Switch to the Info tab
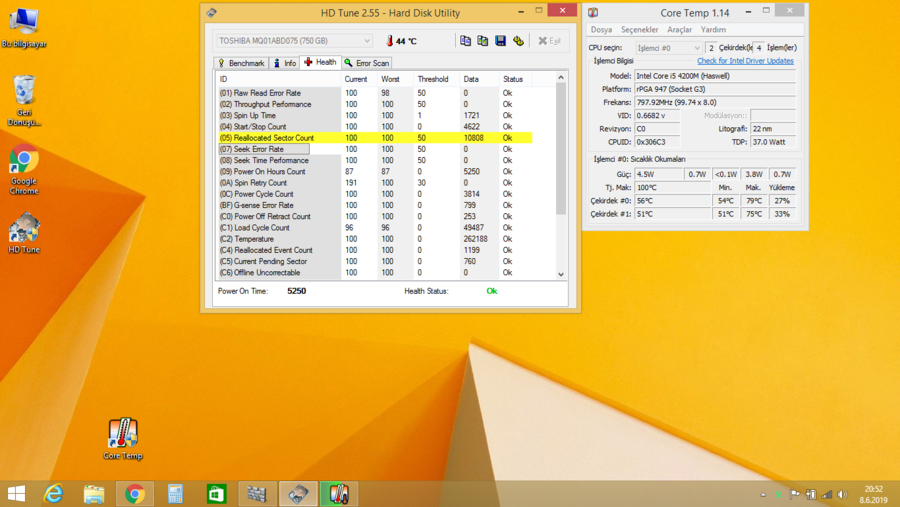This screenshot has width=900, height=507. [x=285, y=63]
